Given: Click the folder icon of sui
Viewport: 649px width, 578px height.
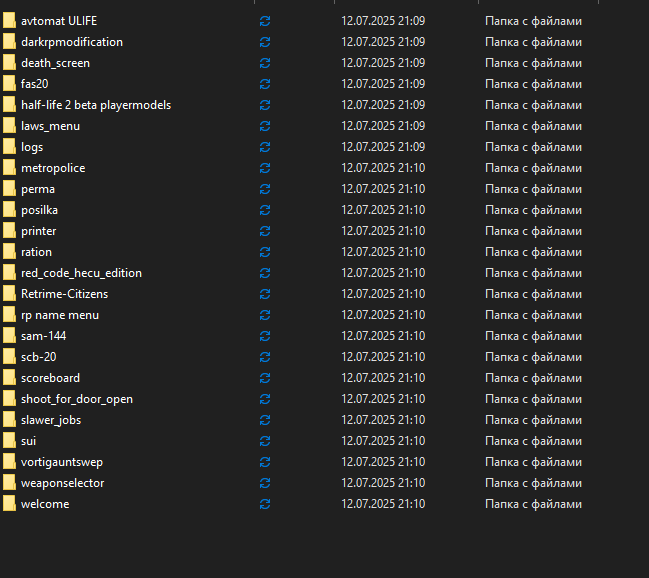Looking at the screenshot, I should (x=9, y=441).
